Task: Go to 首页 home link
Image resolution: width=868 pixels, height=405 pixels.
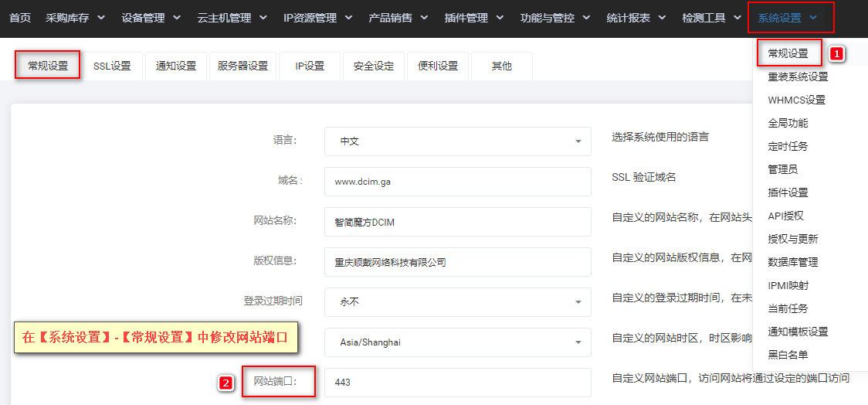Action: [x=20, y=18]
